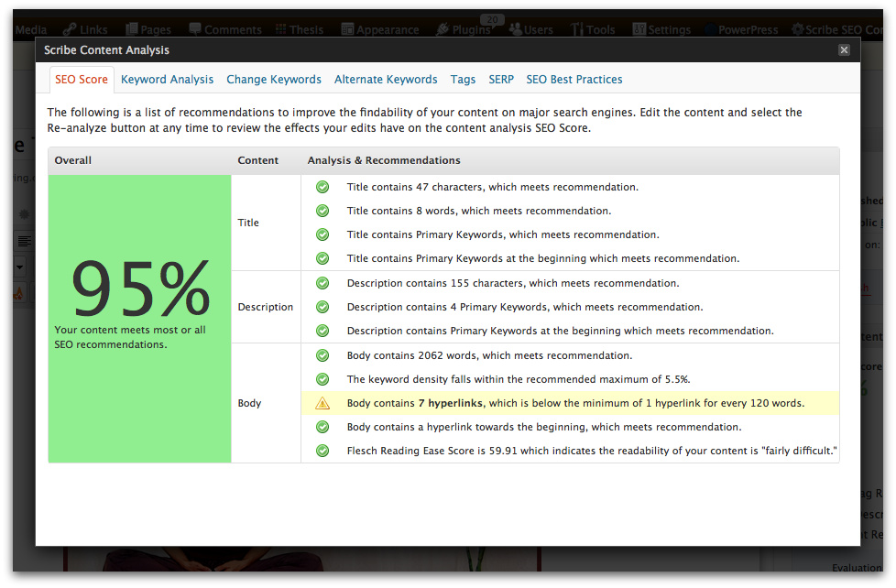Open the SEO Score tab
The height and width of the screenshot is (588, 896).
[x=82, y=80]
